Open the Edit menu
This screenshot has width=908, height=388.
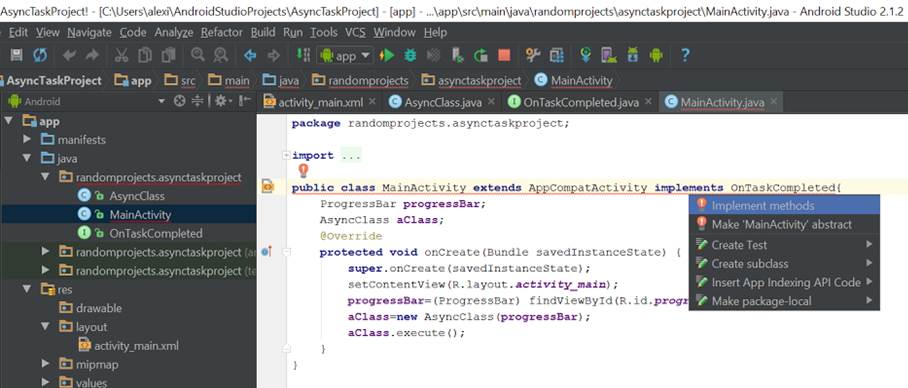point(18,32)
